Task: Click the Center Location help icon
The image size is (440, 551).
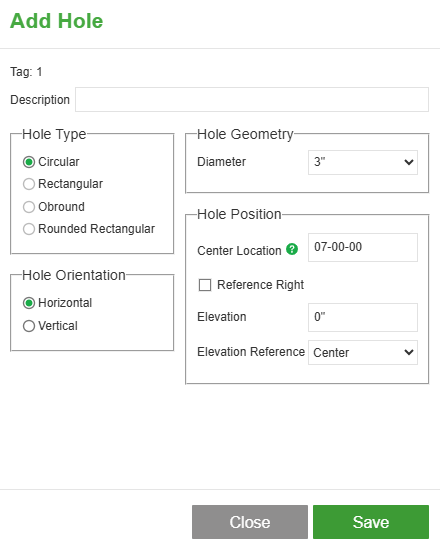Action: (x=292, y=249)
